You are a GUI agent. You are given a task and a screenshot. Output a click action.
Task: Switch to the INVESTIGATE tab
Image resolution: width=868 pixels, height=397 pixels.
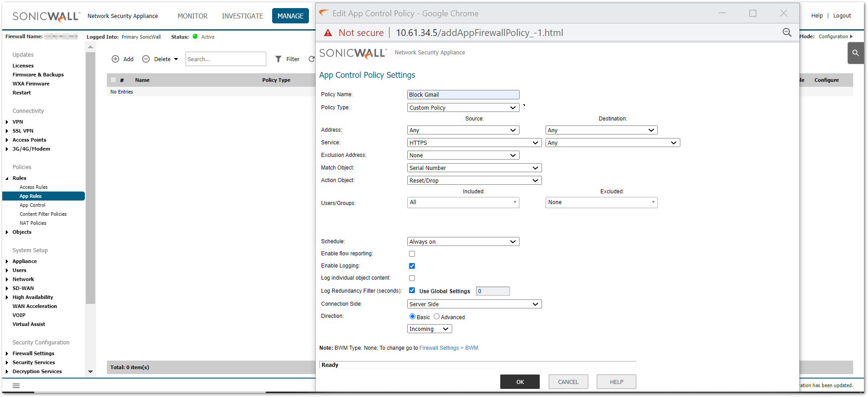tap(242, 16)
